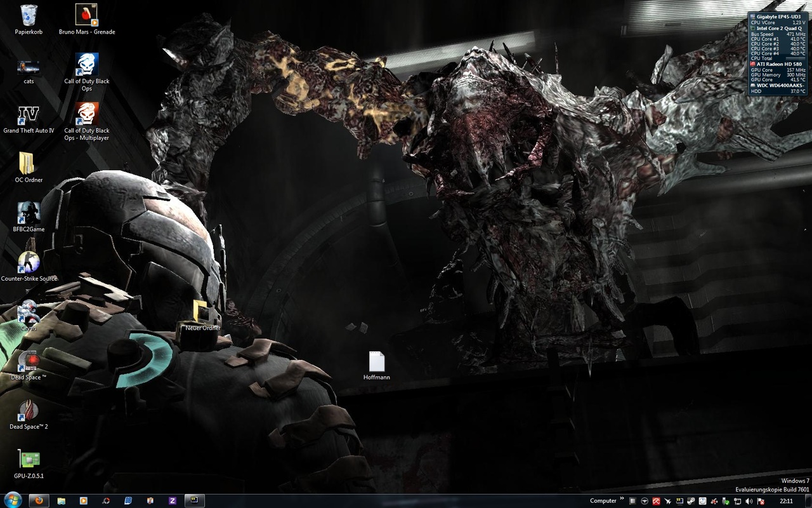Select the GPU-Z.0.5.1 icon
The width and height of the screenshot is (812, 508).
point(29,464)
